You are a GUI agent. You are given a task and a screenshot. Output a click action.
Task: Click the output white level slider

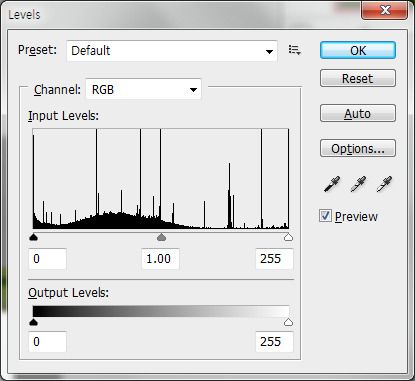(288, 322)
